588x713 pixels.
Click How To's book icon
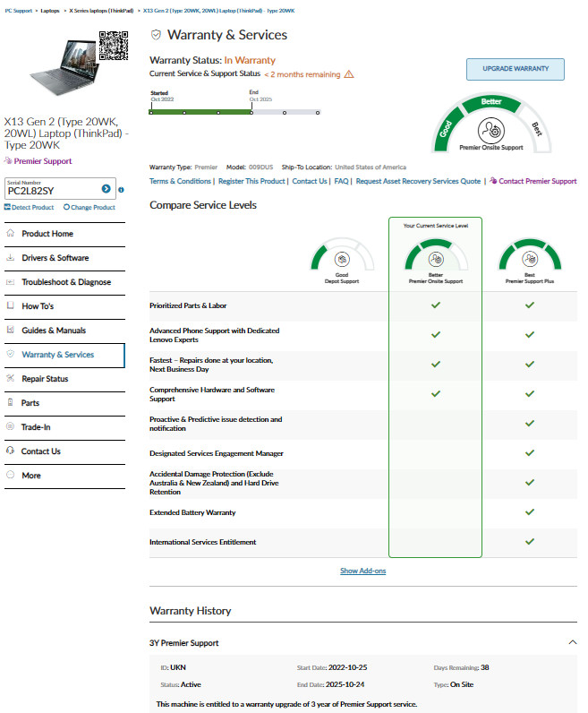(x=11, y=305)
